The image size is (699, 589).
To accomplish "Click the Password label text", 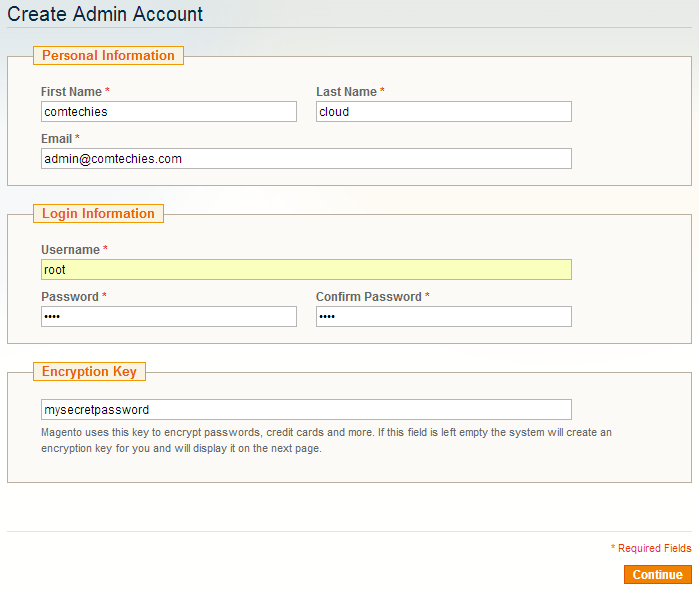I will coord(70,297).
